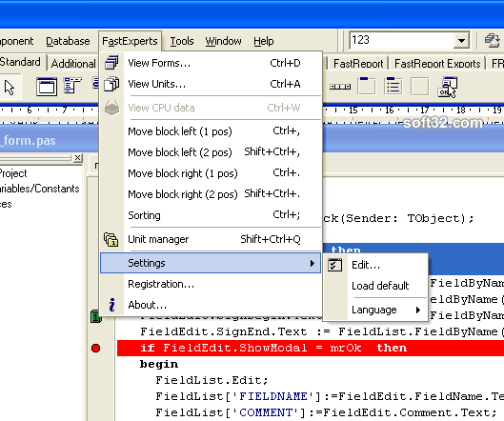
Task: Choose the Registration... menu item
Action: tap(211, 284)
